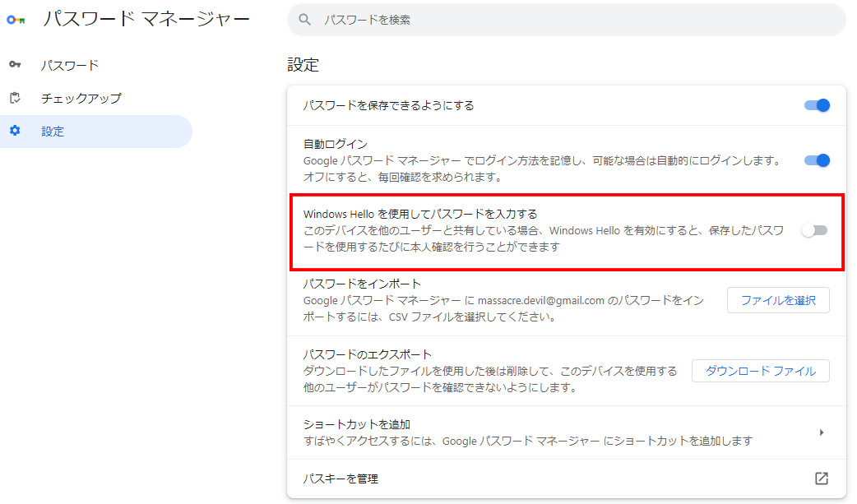
Task: Enable the Windows Hello password toggle
Action: (x=814, y=230)
